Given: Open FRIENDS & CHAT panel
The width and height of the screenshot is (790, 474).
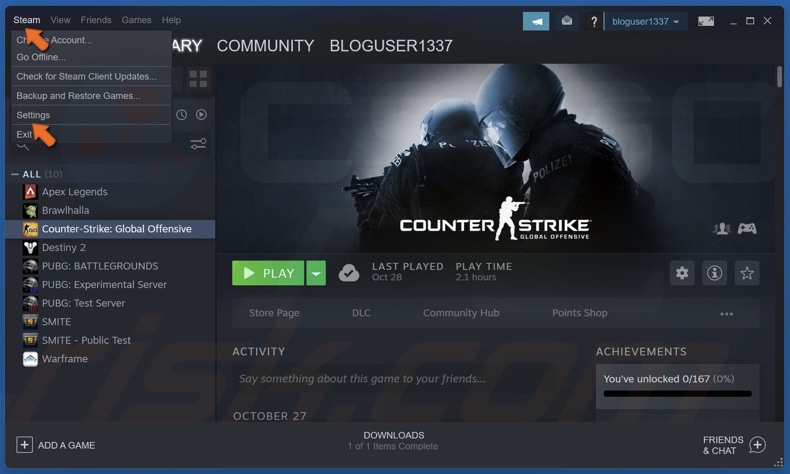Looking at the screenshot, I should click(723, 445).
